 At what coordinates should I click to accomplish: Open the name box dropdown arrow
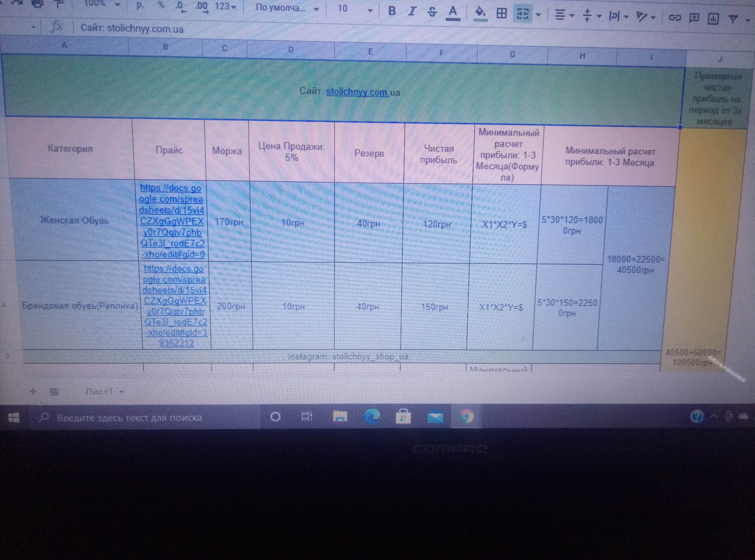coord(33,27)
